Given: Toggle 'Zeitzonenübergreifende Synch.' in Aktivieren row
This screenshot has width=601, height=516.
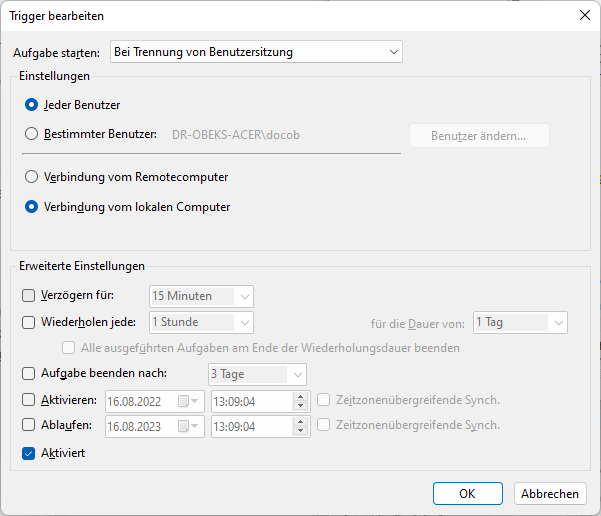Looking at the screenshot, I should (323, 400).
